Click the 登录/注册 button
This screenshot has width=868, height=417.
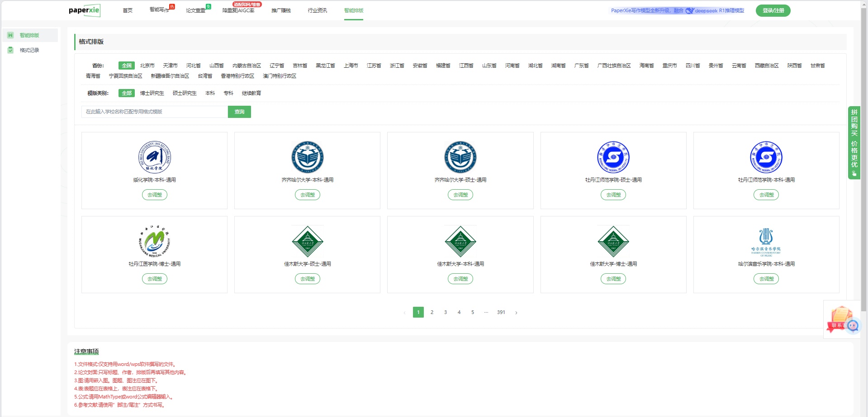pyautogui.click(x=773, y=10)
